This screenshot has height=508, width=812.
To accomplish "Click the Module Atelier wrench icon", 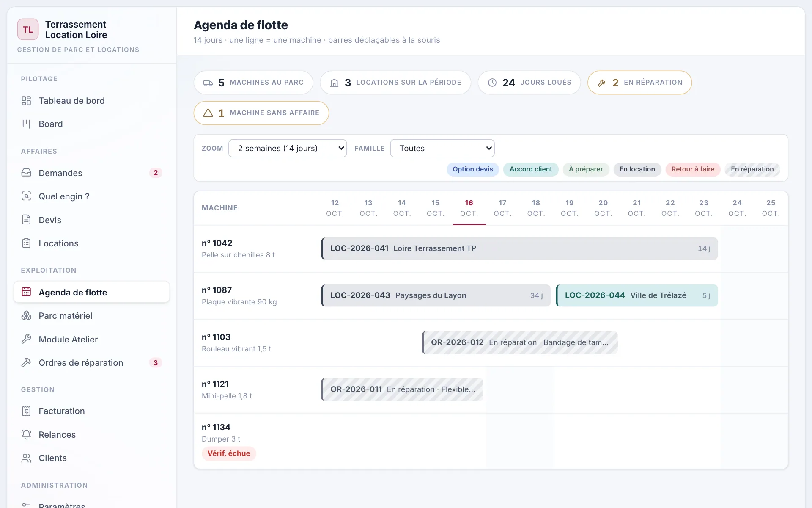I will click(26, 339).
